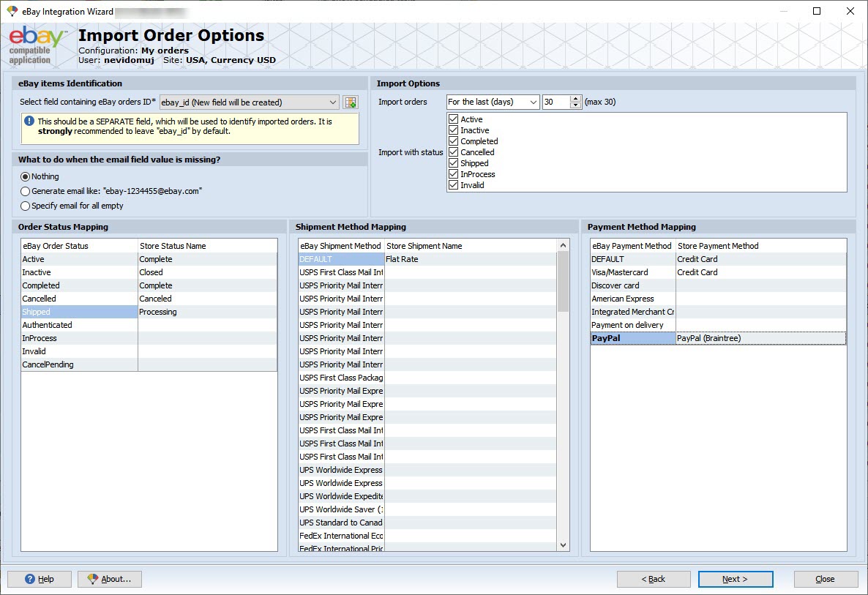
Task: Select the Shipped row in Order Status Mapping
Action: coord(79,313)
